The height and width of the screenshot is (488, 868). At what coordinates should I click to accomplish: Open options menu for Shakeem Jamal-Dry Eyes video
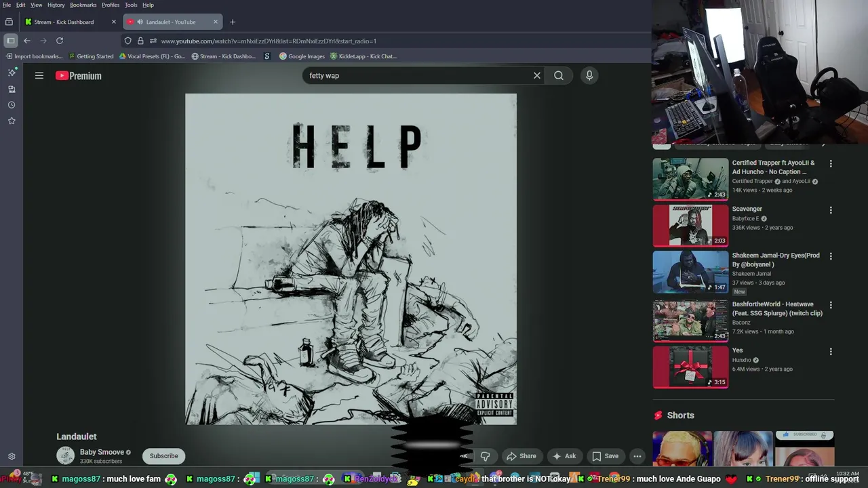click(x=831, y=256)
